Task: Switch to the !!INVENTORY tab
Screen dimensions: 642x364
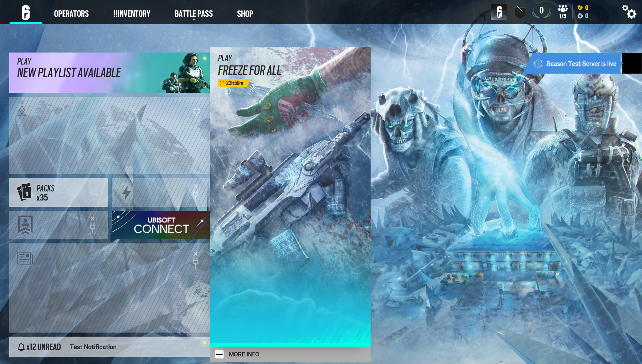Action: pyautogui.click(x=132, y=14)
